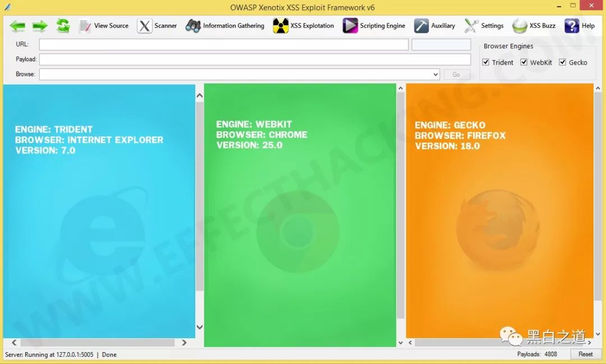This screenshot has width=606, height=364.
Task: Click WebKit pane vertical scrollbar thumb
Action: (x=401, y=205)
